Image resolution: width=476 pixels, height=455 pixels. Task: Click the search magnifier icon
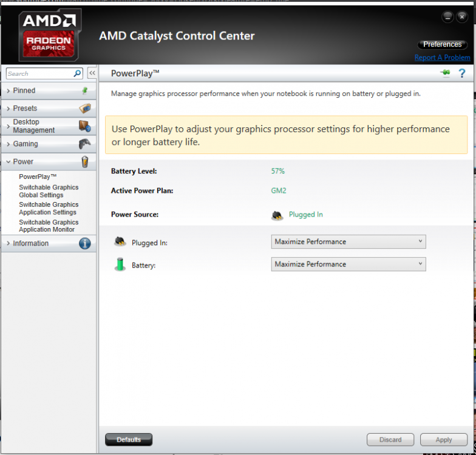pyautogui.click(x=77, y=73)
